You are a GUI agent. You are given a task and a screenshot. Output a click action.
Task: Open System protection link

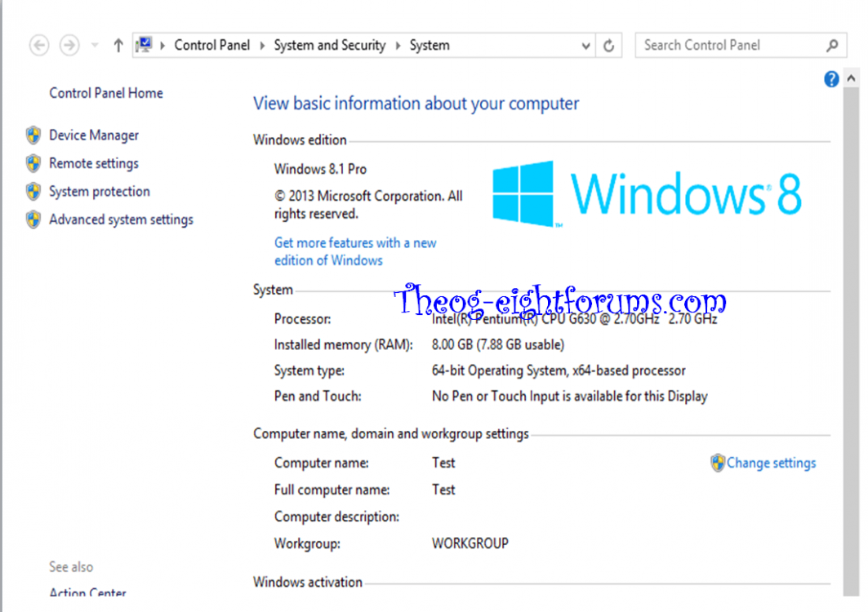pos(100,192)
